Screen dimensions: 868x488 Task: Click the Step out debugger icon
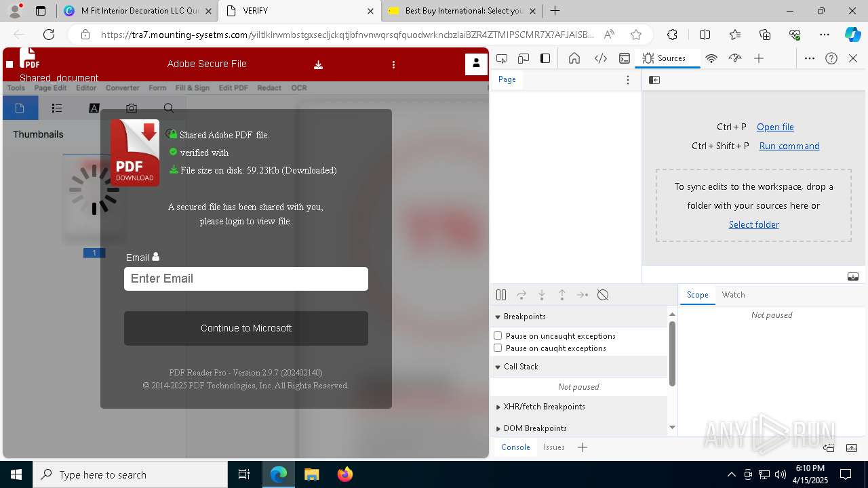pos(562,295)
